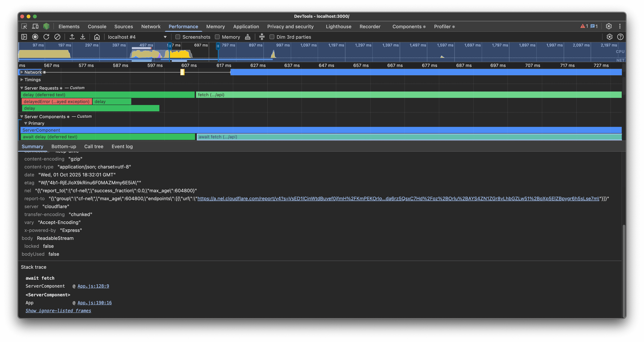Collapse the Server Components track
Viewport: 644px width, 342px height.
pyautogui.click(x=22, y=116)
